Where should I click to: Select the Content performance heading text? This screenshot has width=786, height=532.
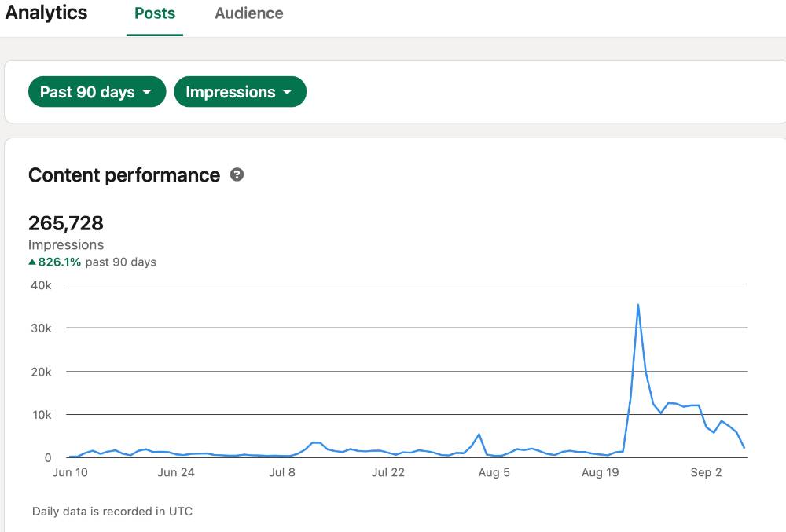tap(124, 175)
